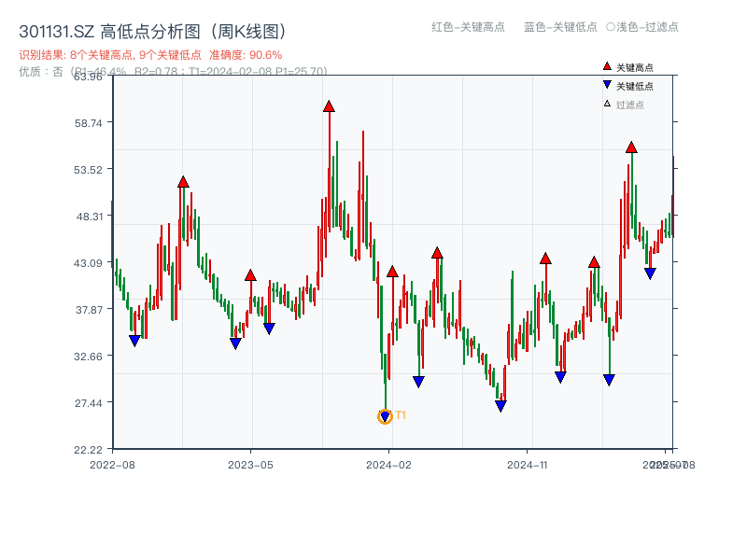The height and width of the screenshot is (560, 747).
Task: Select the circled T1 low-point marker
Action: click(385, 416)
